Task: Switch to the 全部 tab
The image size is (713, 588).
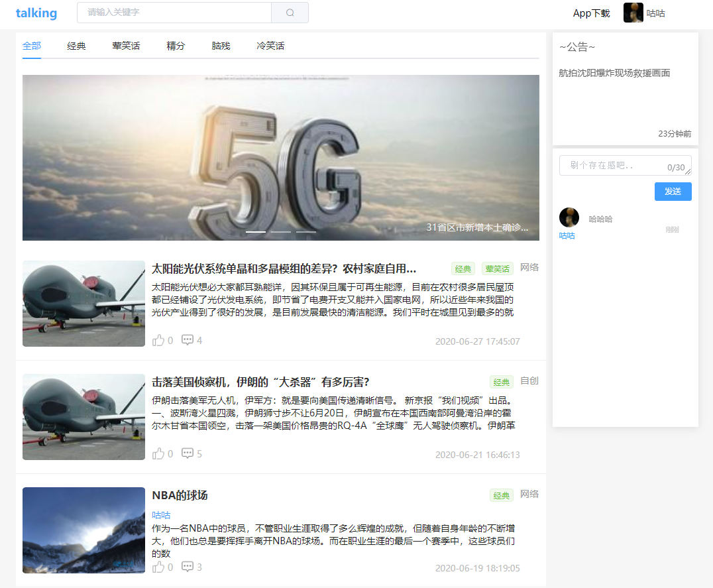Action: (32, 46)
